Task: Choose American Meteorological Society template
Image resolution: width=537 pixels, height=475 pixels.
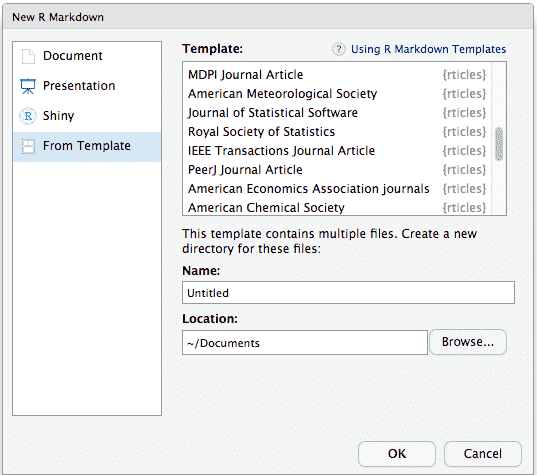Action: [x=337, y=94]
